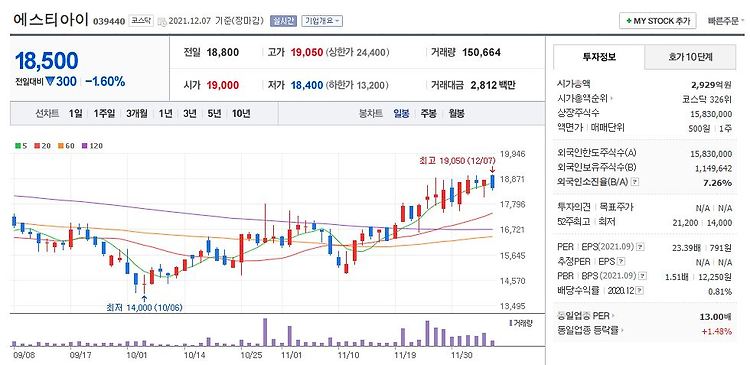Screen dimensions: 750x365
Task: Open the 동일업종 등락률 link
Action: [x=588, y=330]
